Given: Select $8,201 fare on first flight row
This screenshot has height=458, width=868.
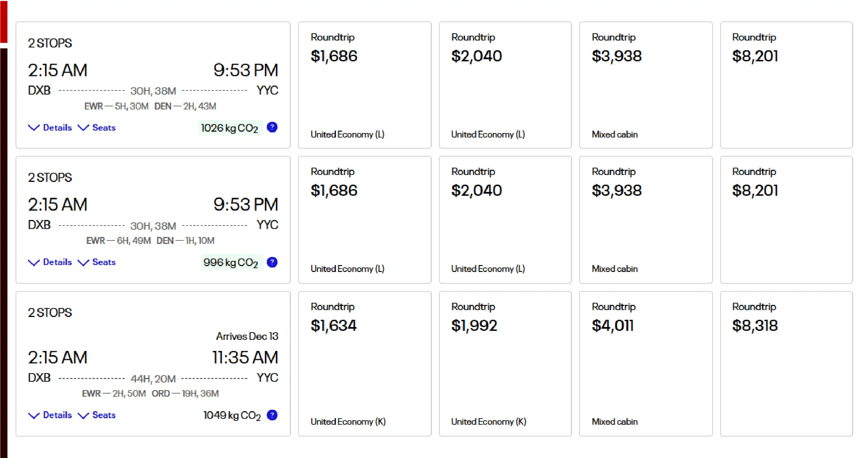Looking at the screenshot, I should (x=786, y=85).
